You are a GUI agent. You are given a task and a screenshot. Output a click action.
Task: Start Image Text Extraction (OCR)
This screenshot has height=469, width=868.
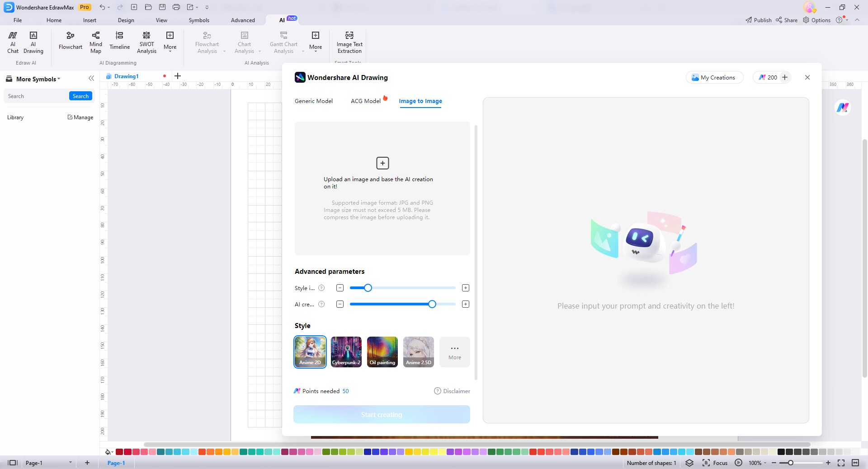coord(349,42)
